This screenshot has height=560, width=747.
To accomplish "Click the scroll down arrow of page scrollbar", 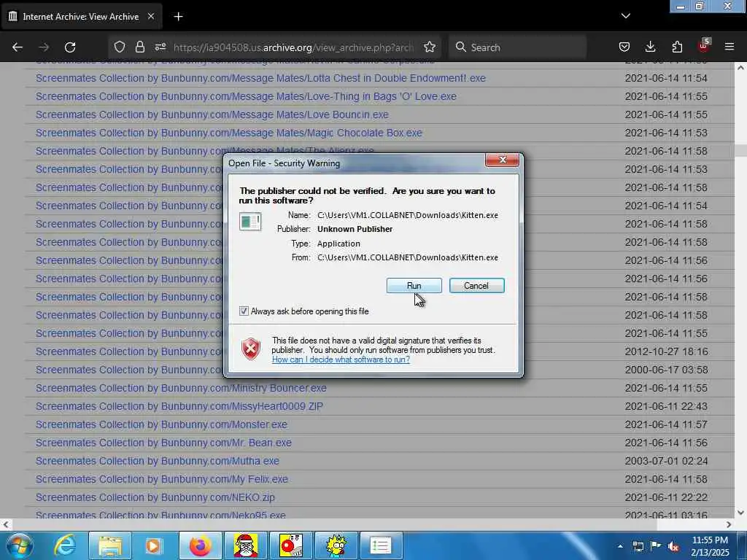I will [740, 513].
